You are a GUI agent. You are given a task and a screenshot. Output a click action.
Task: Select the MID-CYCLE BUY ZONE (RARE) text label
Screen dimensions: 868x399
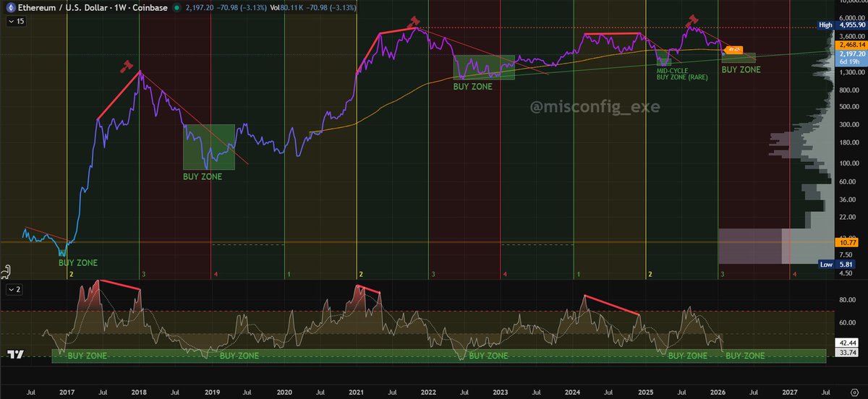click(x=682, y=74)
